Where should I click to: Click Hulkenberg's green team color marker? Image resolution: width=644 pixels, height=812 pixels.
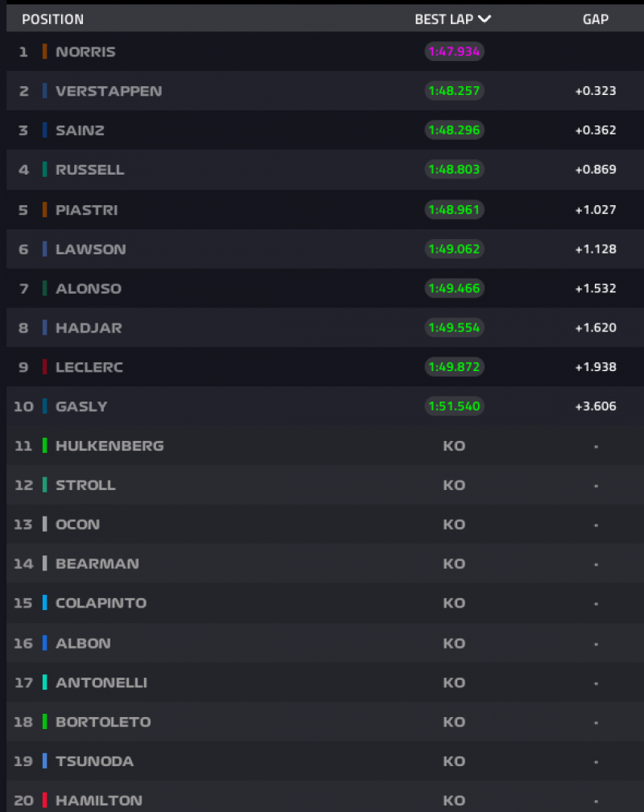(45, 446)
